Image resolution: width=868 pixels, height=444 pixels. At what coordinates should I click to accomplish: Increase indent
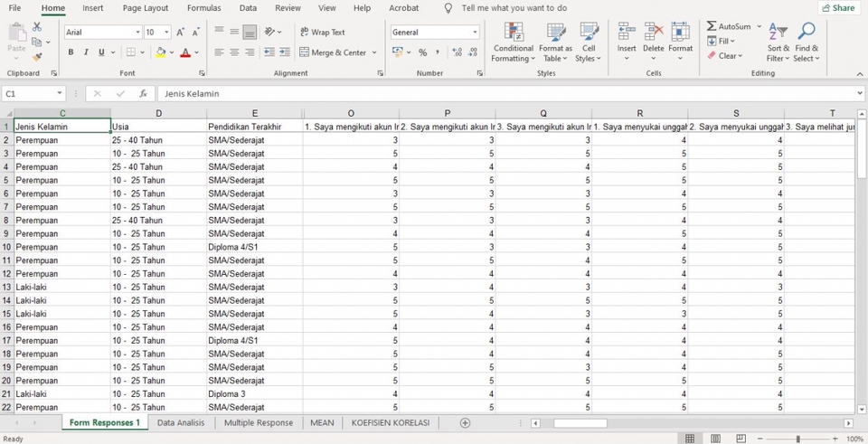point(285,52)
